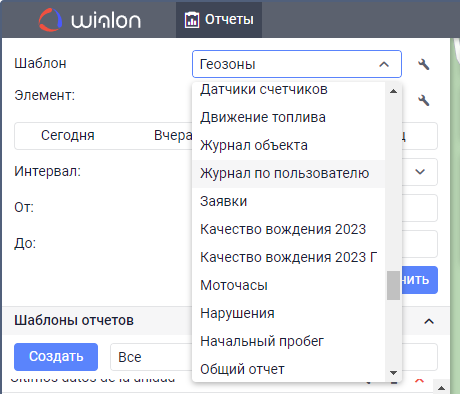Click the Wialon logo
The width and height of the screenshot is (460, 394).
tap(90, 20)
